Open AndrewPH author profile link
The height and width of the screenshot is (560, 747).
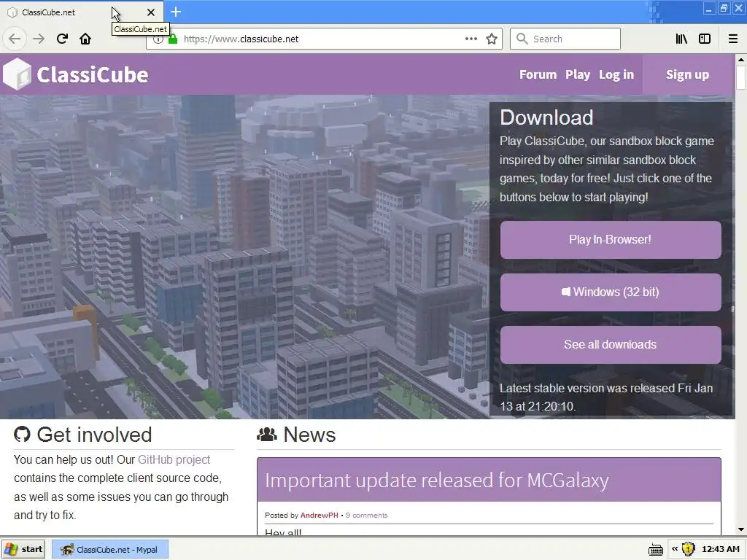[320, 516]
